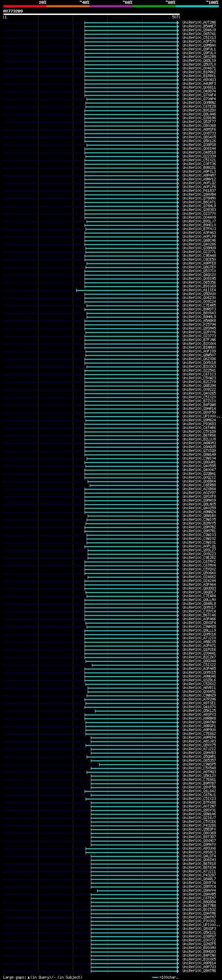Click the alignment bar for UniRef100_Q9AVV4
222x980 pixels.
pyautogui.click(x=138, y=891)
